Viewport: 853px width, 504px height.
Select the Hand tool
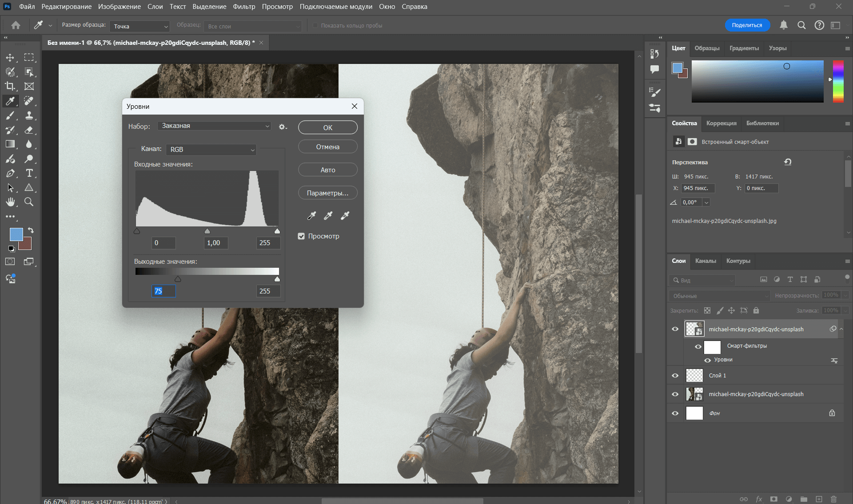pos(11,202)
